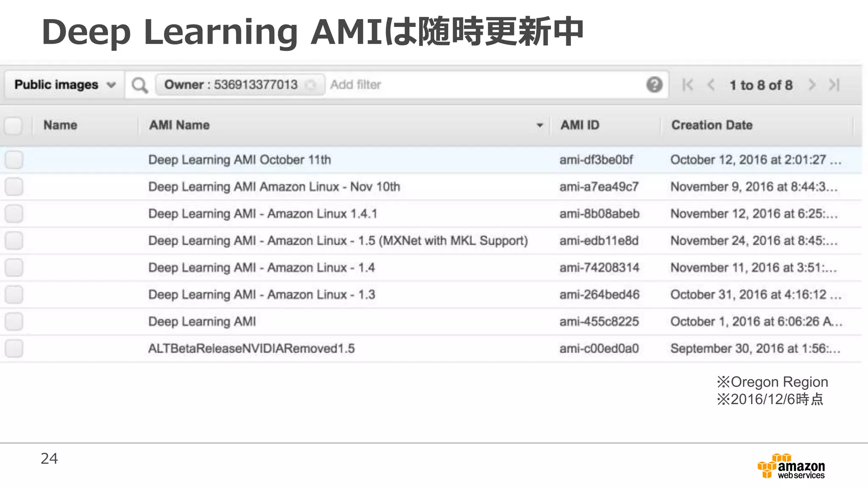Click AMI ID ami-455c8225

pos(599,322)
